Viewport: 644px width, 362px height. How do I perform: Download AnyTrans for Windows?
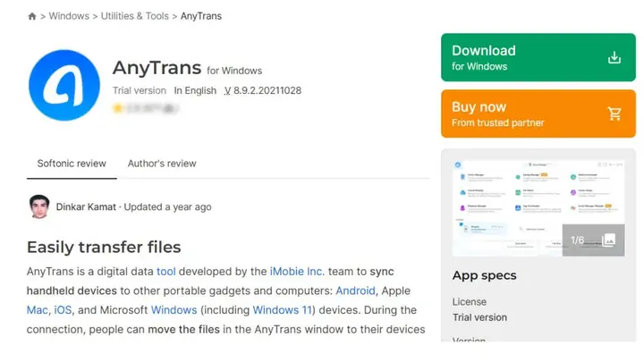[x=538, y=57]
